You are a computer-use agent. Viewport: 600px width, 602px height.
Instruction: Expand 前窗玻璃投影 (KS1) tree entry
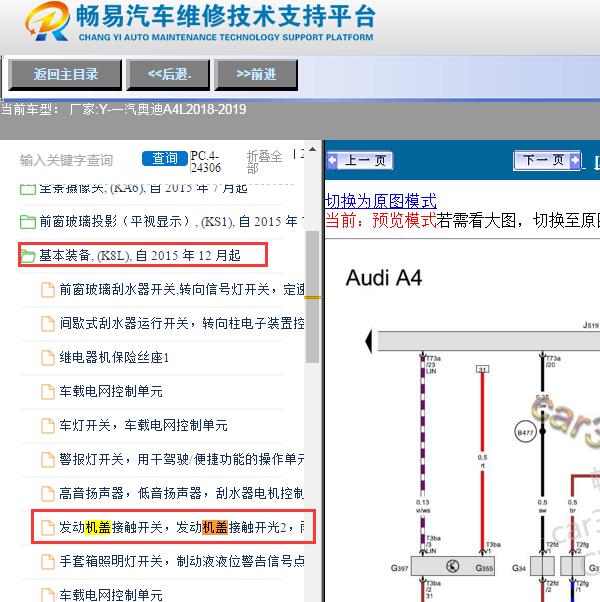[x=171, y=222]
